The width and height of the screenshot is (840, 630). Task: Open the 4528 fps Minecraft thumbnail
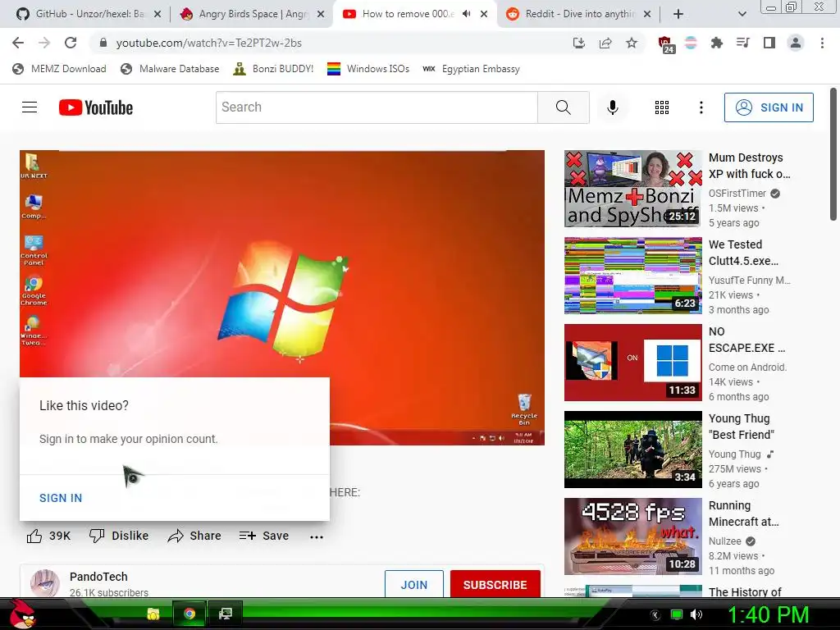(632, 536)
